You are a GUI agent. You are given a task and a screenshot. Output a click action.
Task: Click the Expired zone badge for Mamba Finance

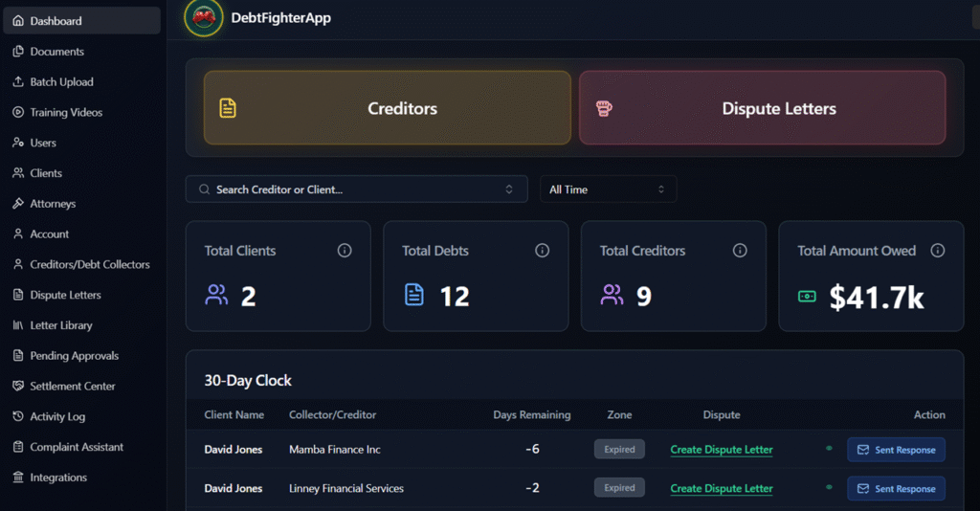[619, 450]
